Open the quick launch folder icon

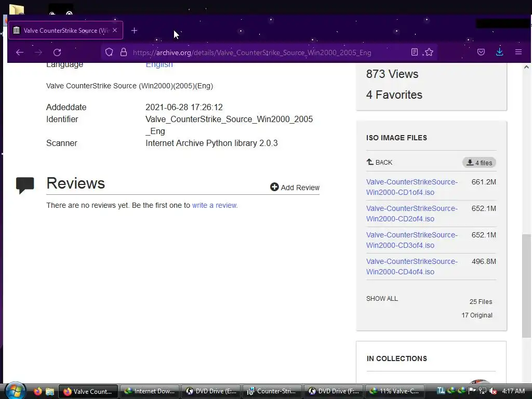click(x=50, y=391)
